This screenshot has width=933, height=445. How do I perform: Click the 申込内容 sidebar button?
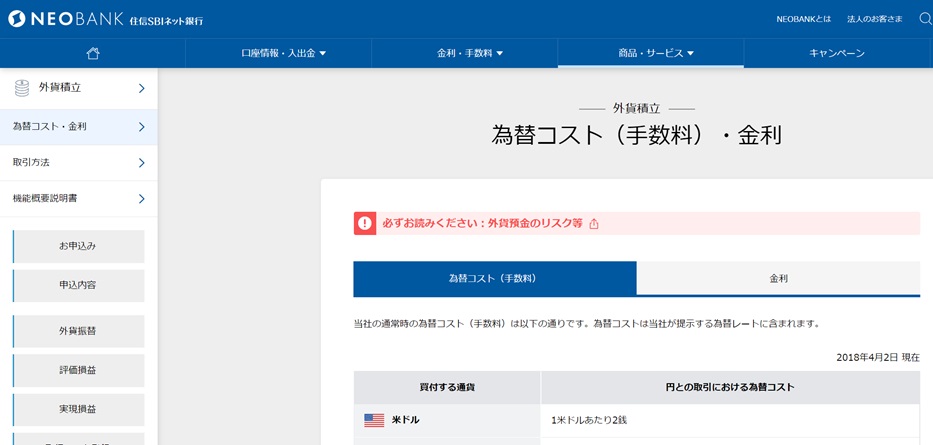click(x=79, y=286)
